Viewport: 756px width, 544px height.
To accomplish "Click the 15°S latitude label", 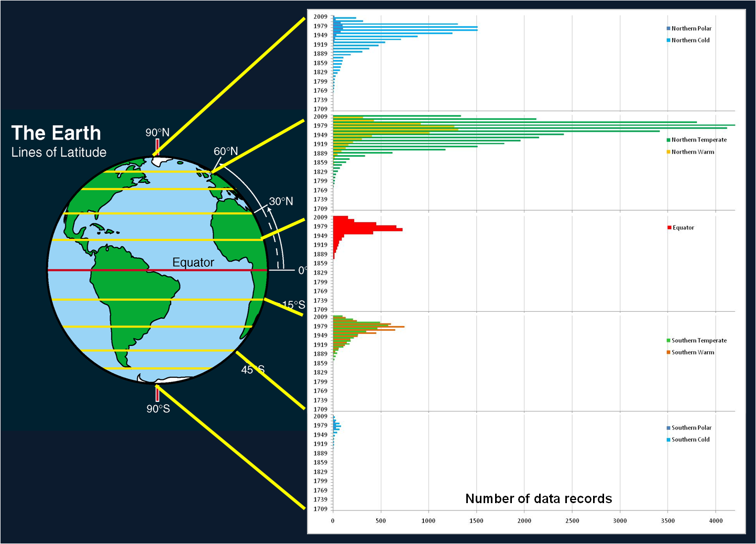I will (x=293, y=304).
